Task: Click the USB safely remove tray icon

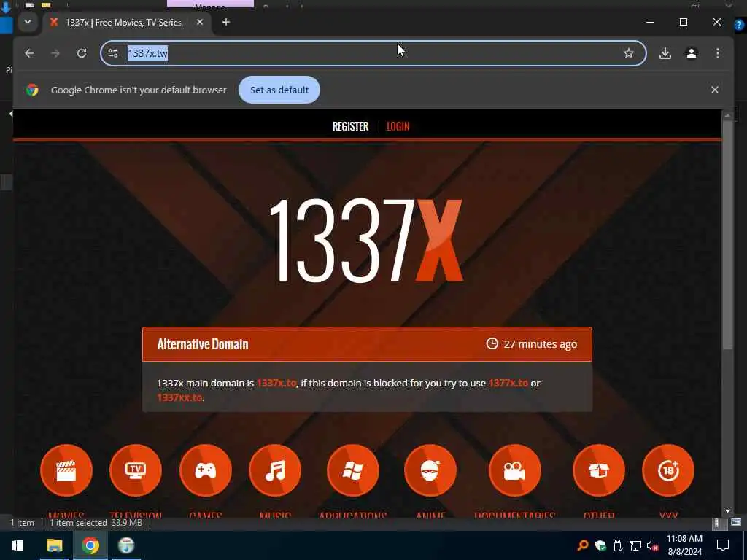Action: (618, 545)
